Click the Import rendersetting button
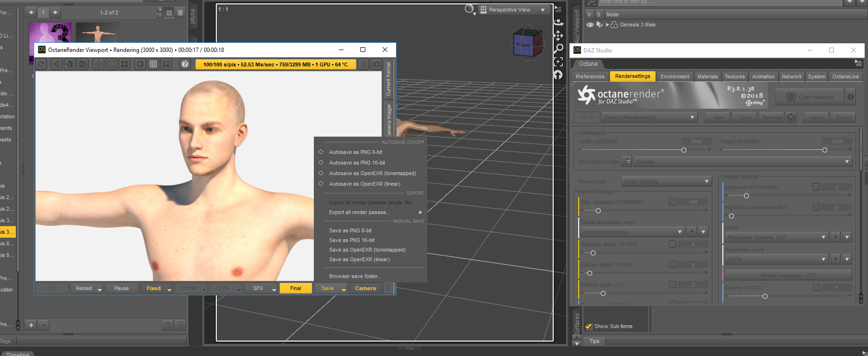Image resolution: width=868 pixels, height=356 pixels. (x=817, y=117)
